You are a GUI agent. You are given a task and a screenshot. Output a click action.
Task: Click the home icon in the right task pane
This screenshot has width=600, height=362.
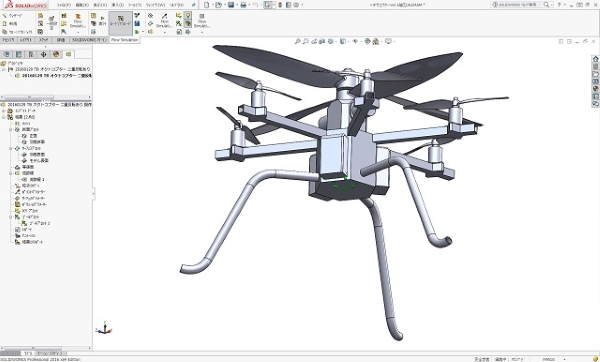595,59
